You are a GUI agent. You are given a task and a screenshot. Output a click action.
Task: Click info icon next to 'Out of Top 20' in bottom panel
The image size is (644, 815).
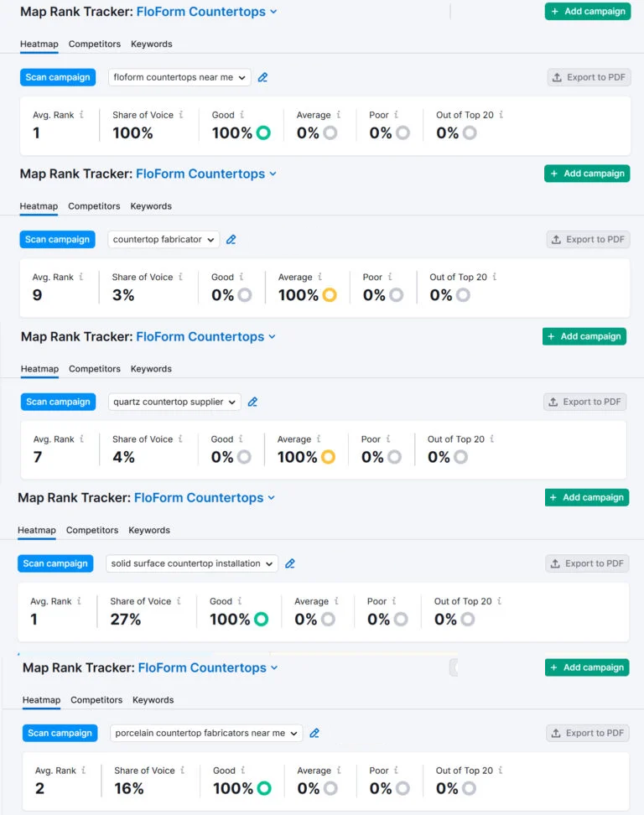[502, 771]
